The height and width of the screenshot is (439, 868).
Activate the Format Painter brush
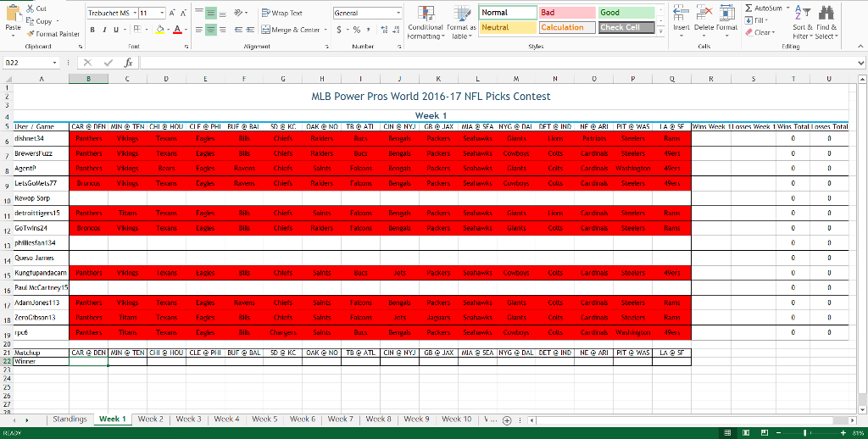click(31, 34)
